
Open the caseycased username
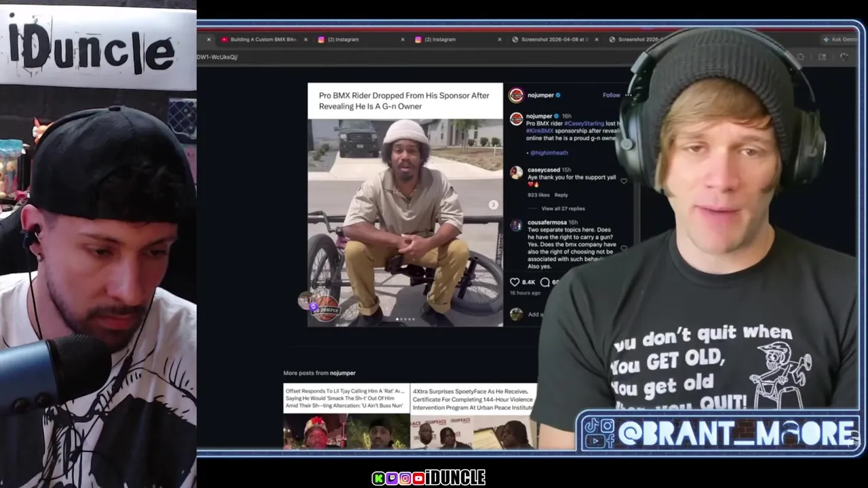544,170
